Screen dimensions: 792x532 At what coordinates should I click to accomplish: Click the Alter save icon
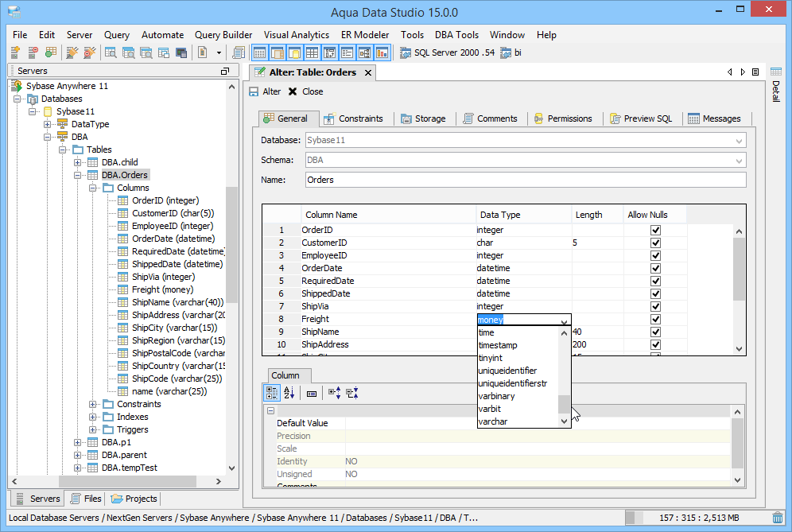pos(254,91)
